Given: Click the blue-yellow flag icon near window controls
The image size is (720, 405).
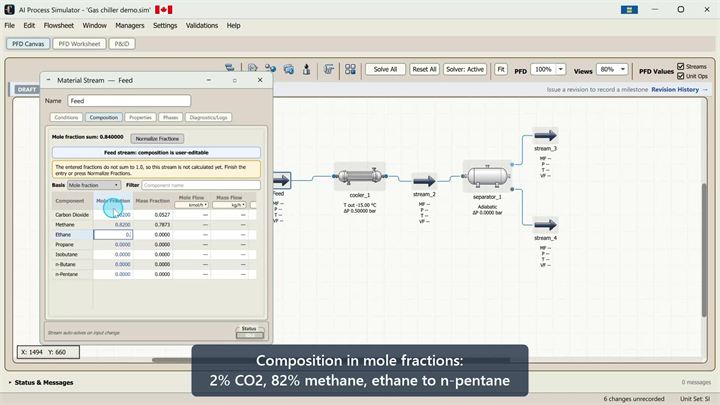Looking at the screenshot, I should tap(629, 10).
